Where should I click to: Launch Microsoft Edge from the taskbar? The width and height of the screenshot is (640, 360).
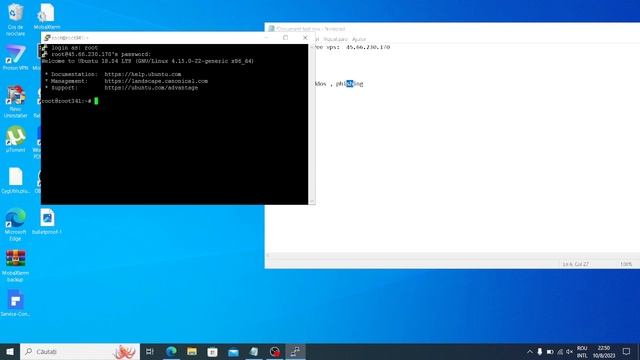tap(171, 351)
